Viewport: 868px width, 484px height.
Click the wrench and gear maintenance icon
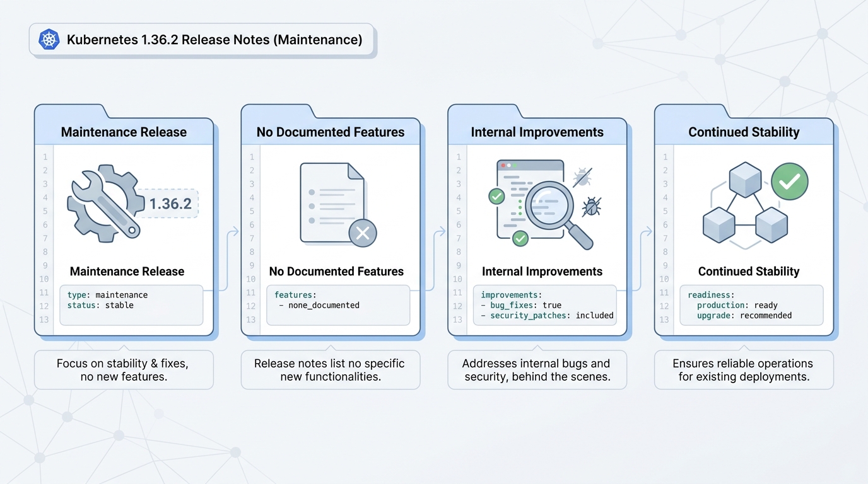click(105, 204)
